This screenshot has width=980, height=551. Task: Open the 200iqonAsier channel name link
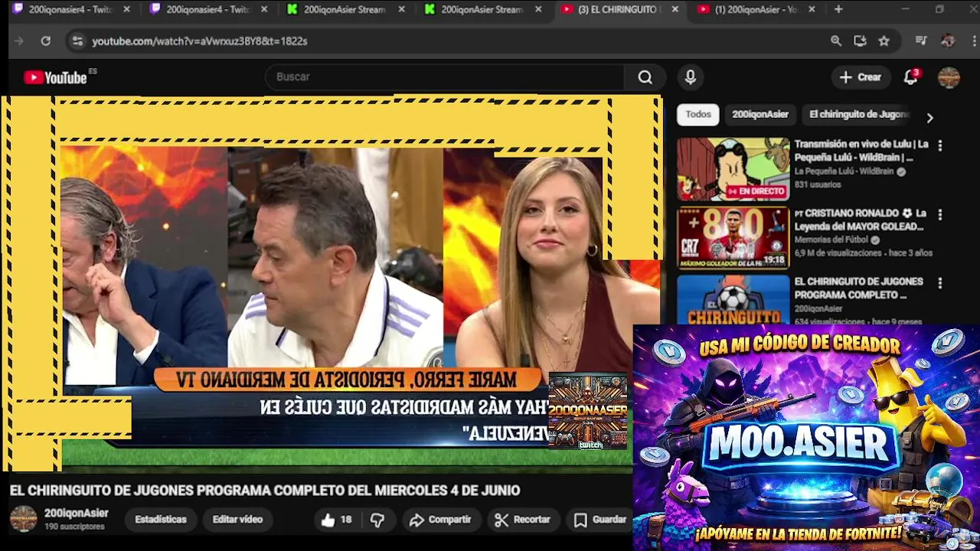click(76, 514)
